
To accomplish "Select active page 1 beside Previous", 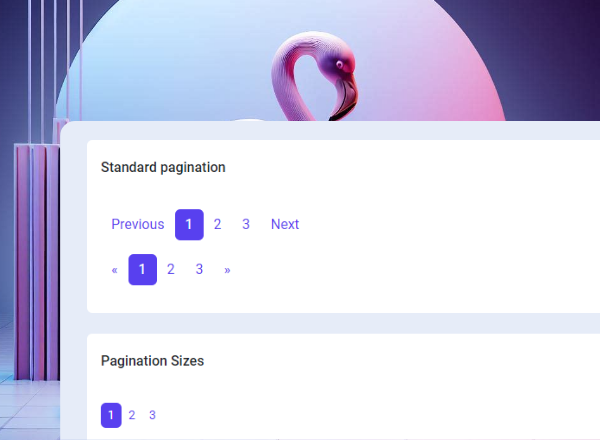I will tap(189, 224).
